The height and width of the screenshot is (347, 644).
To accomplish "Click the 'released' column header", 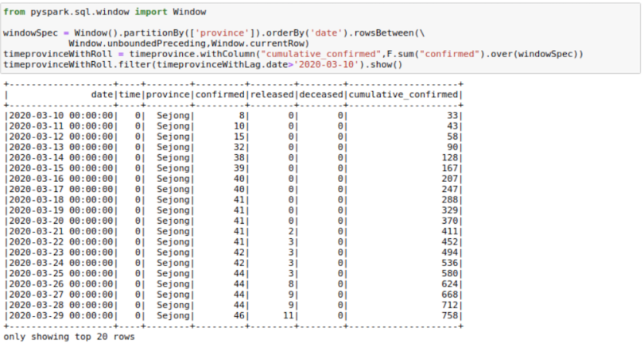I will (x=272, y=94).
